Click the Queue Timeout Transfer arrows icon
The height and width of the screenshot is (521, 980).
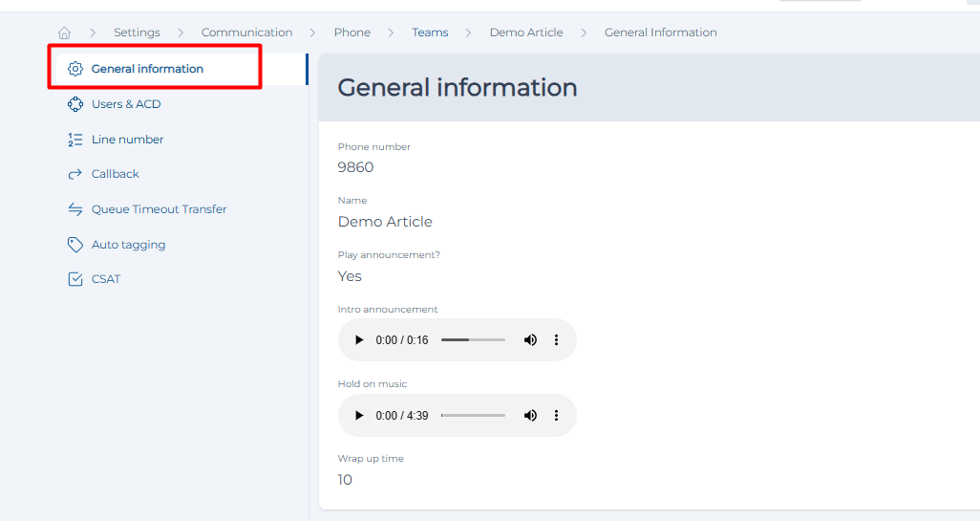(75, 209)
